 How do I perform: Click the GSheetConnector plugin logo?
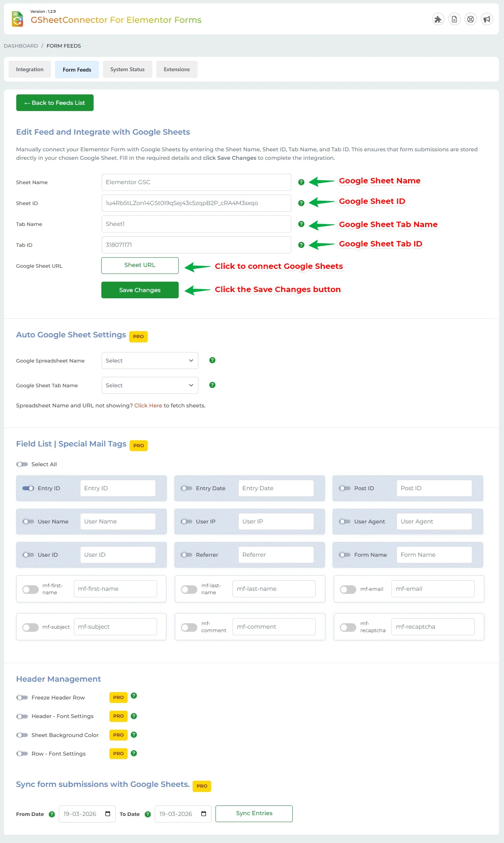pyautogui.click(x=17, y=19)
